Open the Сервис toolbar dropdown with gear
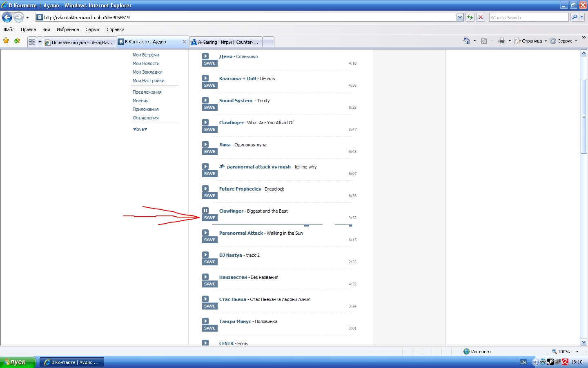 coord(563,41)
